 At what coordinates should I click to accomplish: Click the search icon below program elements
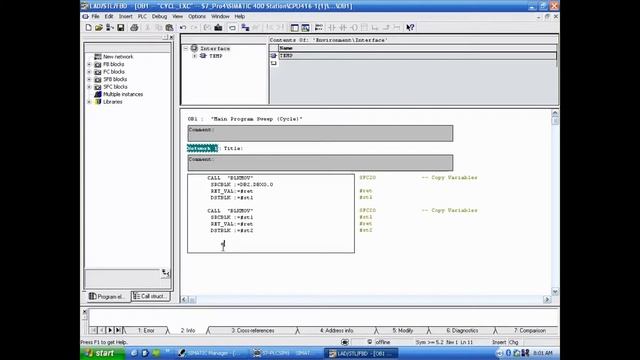coord(165,273)
